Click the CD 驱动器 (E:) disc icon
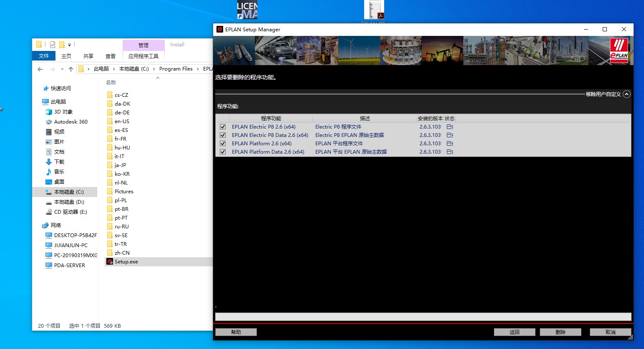 tap(49, 212)
